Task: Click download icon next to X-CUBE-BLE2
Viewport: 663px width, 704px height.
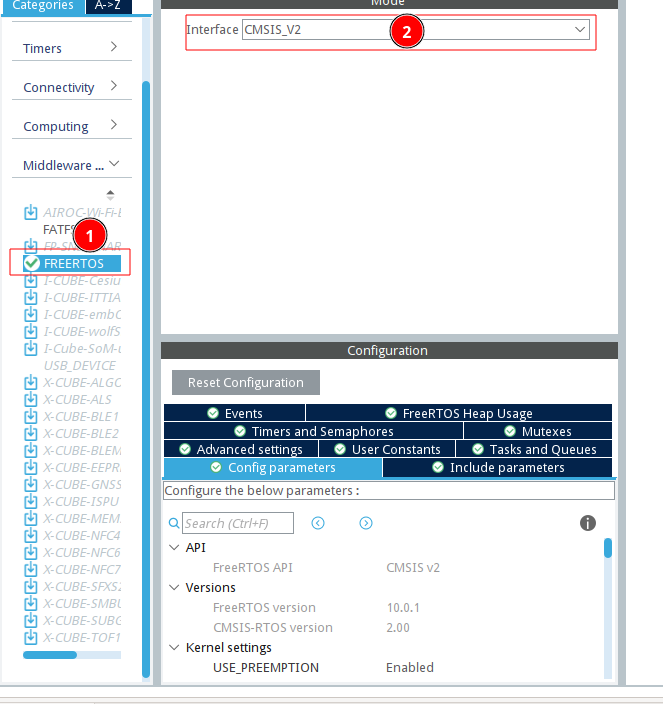Action: 31,434
